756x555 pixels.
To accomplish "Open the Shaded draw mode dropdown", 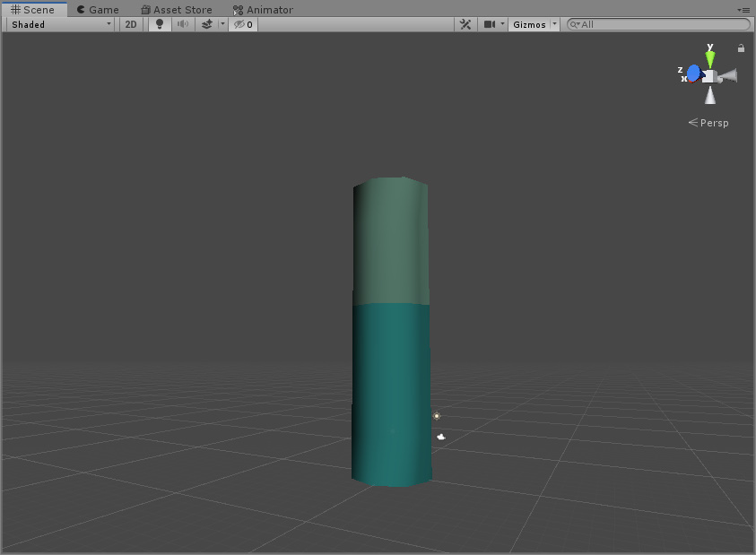I will tap(58, 24).
